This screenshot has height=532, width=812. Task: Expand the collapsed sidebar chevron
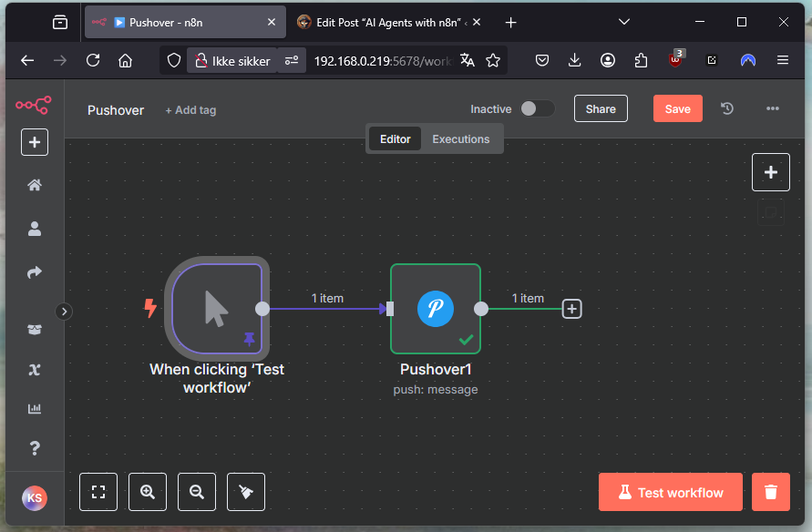64,312
